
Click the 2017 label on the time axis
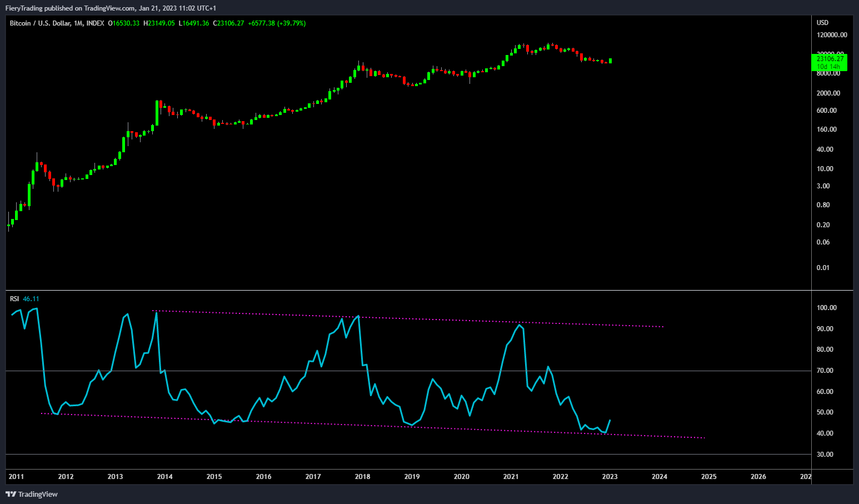tap(313, 477)
